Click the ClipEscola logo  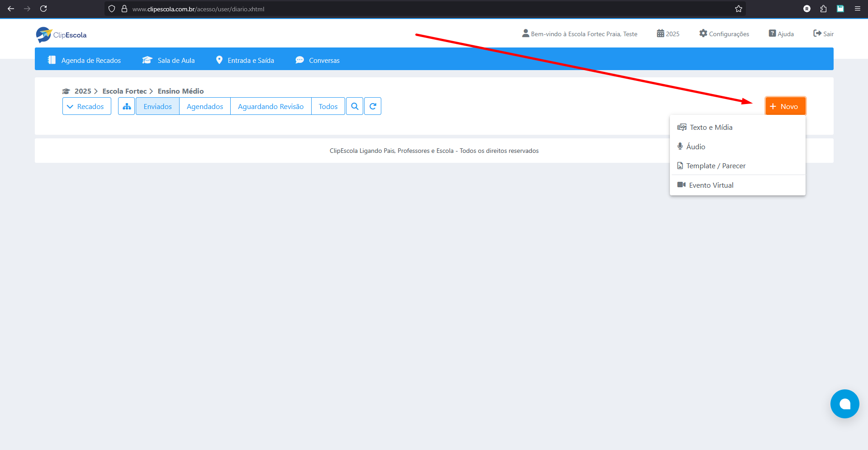point(61,35)
